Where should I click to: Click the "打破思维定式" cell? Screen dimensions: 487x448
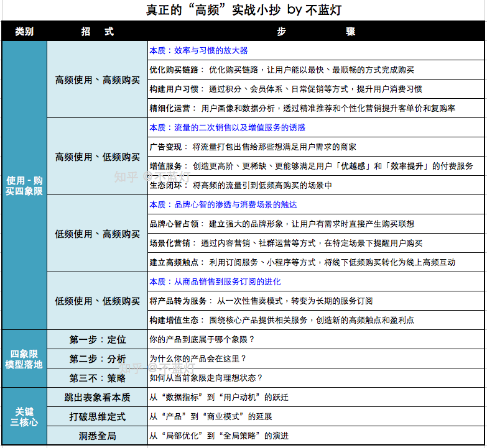click(x=97, y=416)
